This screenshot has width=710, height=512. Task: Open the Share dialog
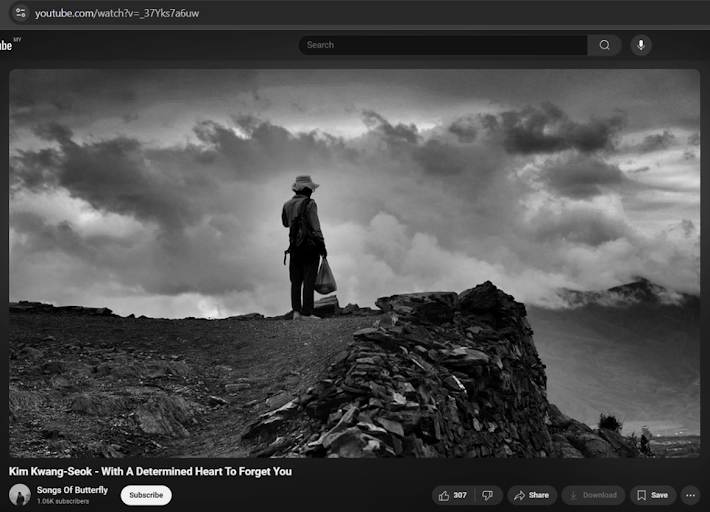pos(532,495)
